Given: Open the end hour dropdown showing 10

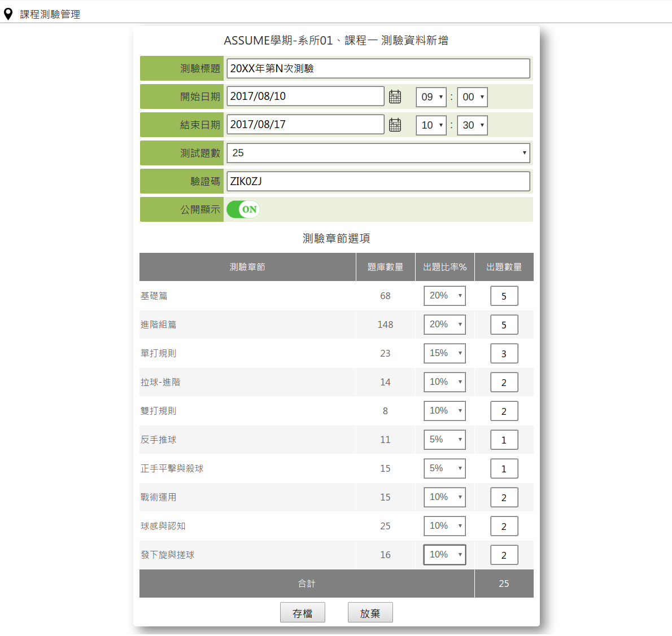Looking at the screenshot, I should coord(431,125).
